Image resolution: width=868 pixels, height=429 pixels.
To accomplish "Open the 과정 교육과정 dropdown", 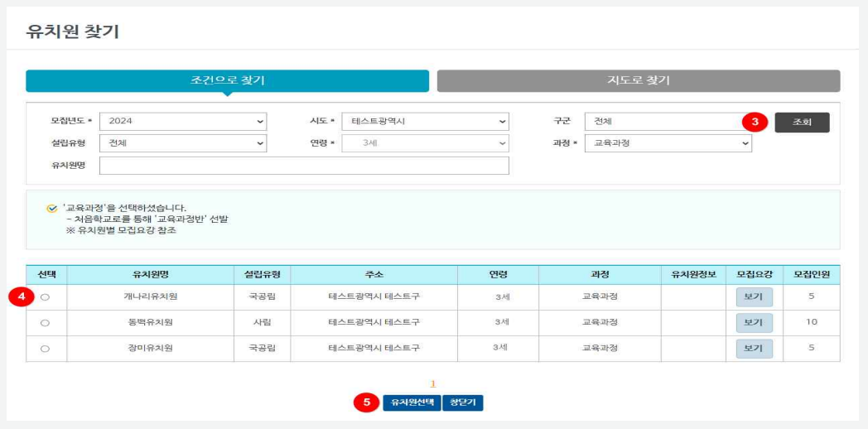I will click(x=668, y=143).
